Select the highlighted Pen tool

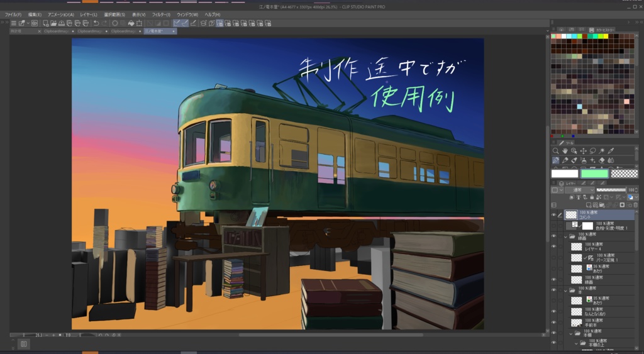click(556, 160)
